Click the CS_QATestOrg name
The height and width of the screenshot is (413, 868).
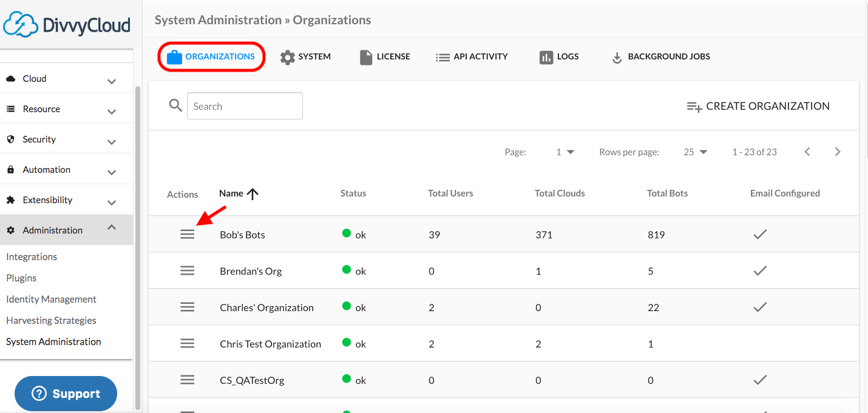(x=252, y=381)
